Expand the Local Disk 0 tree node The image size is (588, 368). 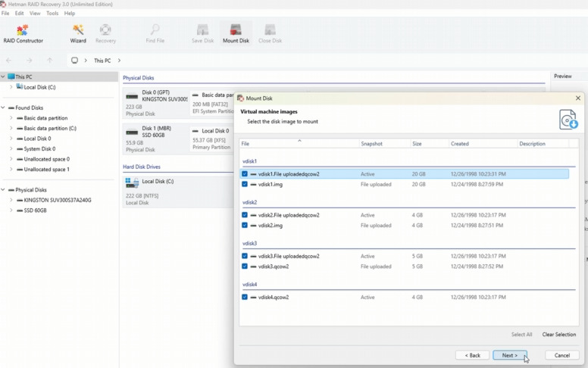[x=11, y=139]
